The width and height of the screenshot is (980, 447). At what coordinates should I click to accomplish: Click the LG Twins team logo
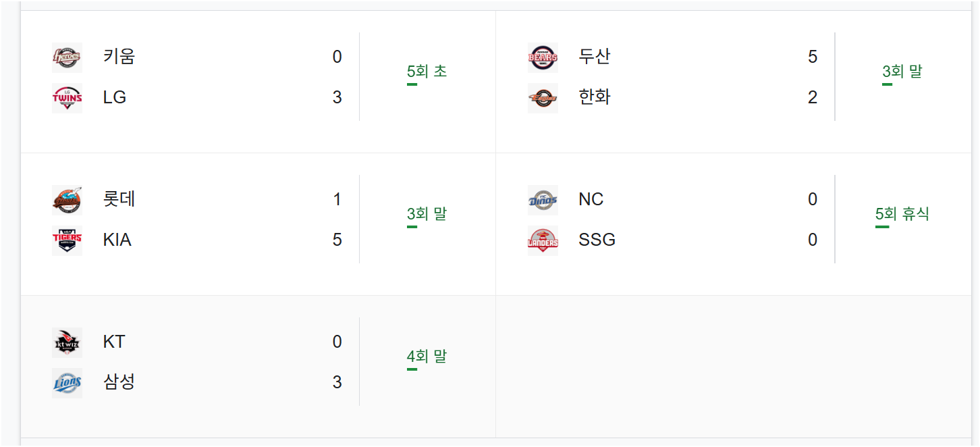coord(67,98)
